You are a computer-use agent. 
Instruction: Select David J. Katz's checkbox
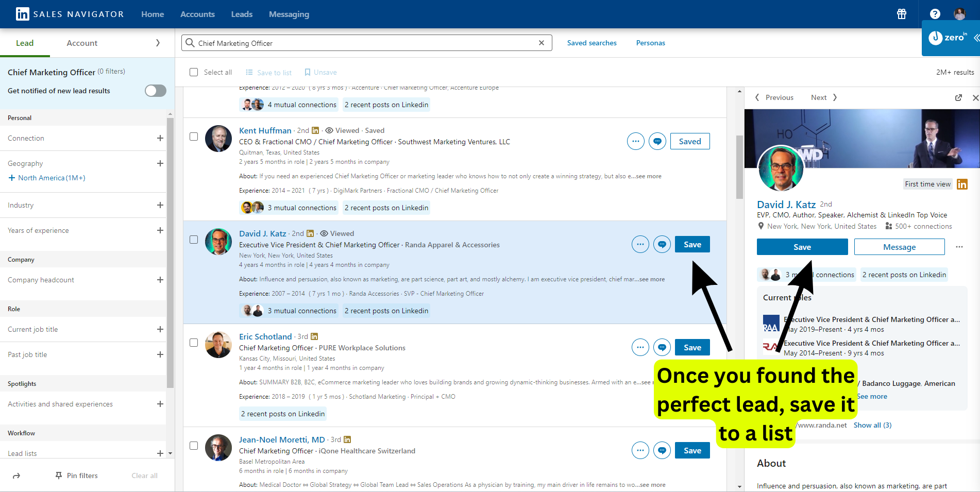point(194,240)
